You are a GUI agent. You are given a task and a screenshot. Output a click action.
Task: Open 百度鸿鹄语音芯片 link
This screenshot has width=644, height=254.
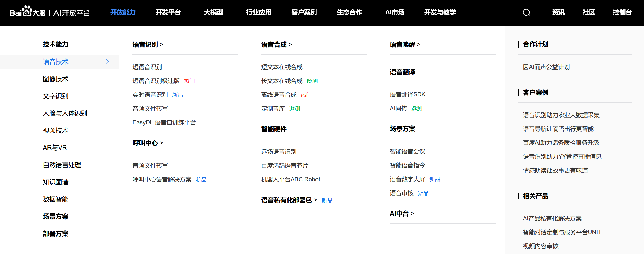tap(285, 166)
